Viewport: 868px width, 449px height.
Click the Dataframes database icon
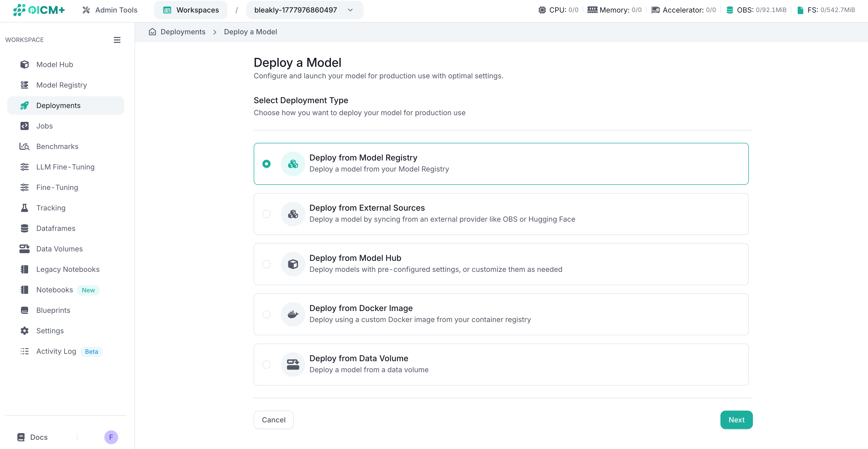pos(24,228)
